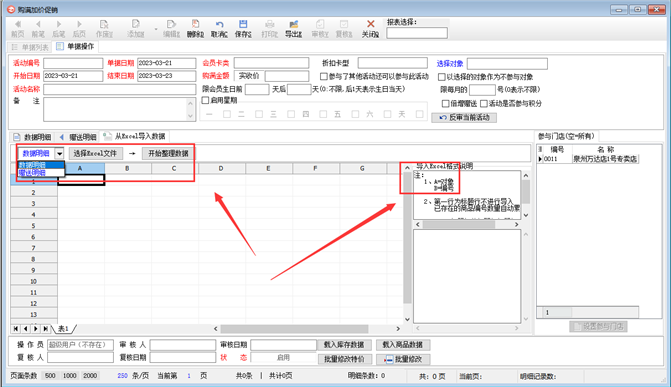The width and height of the screenshot is (671, 387).
Task: Click the spreadsheet horizontal scrollbar thumb
Action: 294,329
